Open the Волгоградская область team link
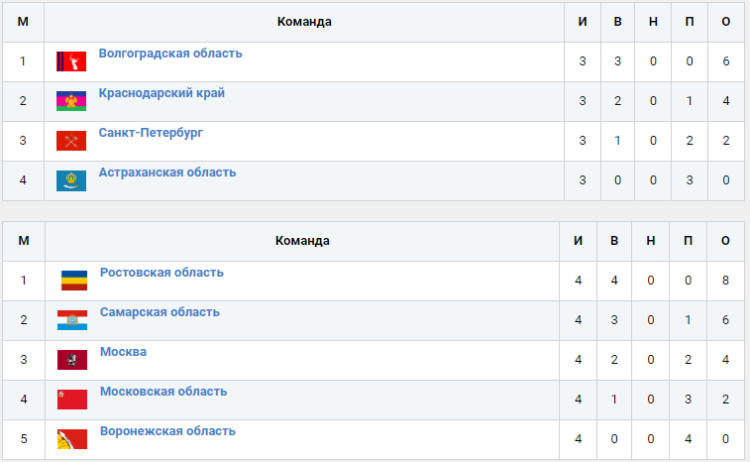The image size is (750, 462). tap(170, 54)
